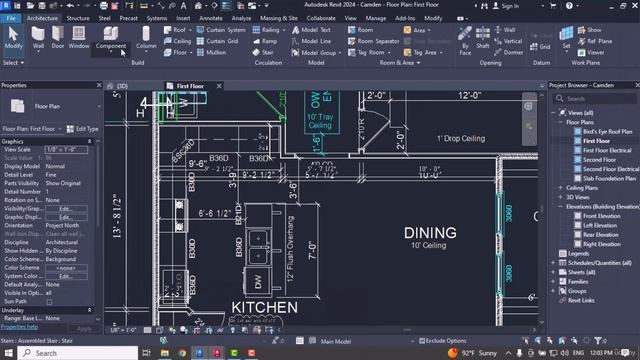Select the Railing tool
640x360 pixels.
click(x=268, y=30)
